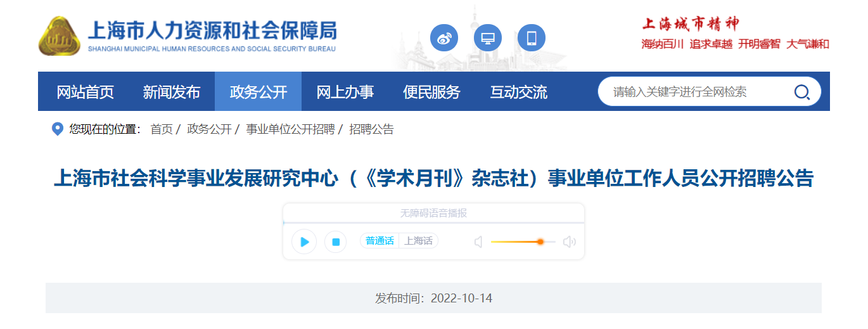The height and width of the screenshot is (329, 868).
Task: Click the 发布时间 2022-10-14 text
Action: tap(433, 298)
